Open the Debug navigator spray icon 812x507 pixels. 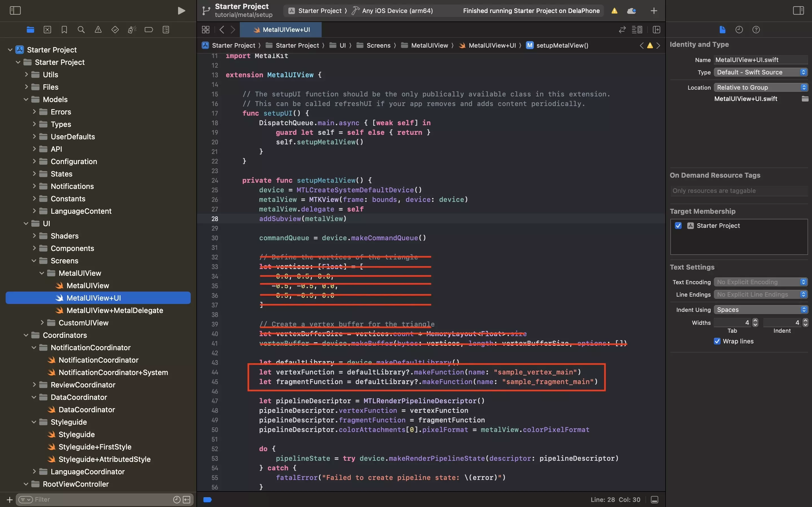pos(132,30)
